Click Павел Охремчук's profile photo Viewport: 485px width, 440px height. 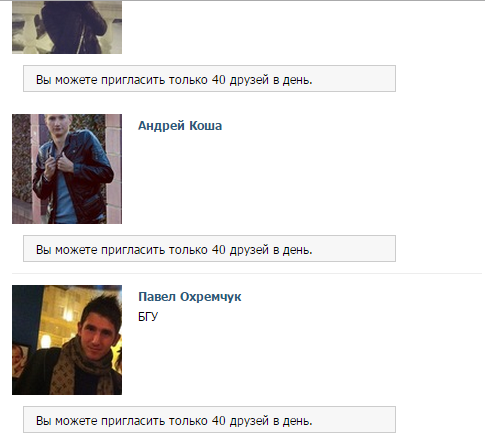[x=67, y=340]
